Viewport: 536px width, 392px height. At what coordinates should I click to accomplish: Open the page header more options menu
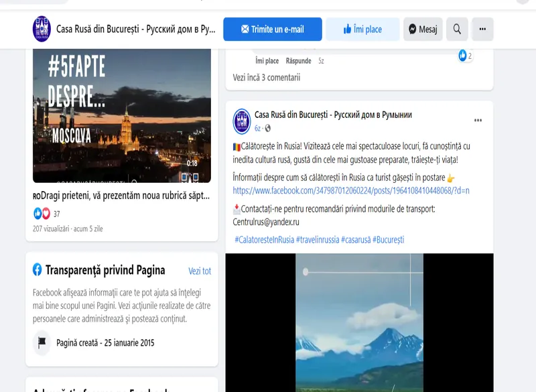point(482,29)
